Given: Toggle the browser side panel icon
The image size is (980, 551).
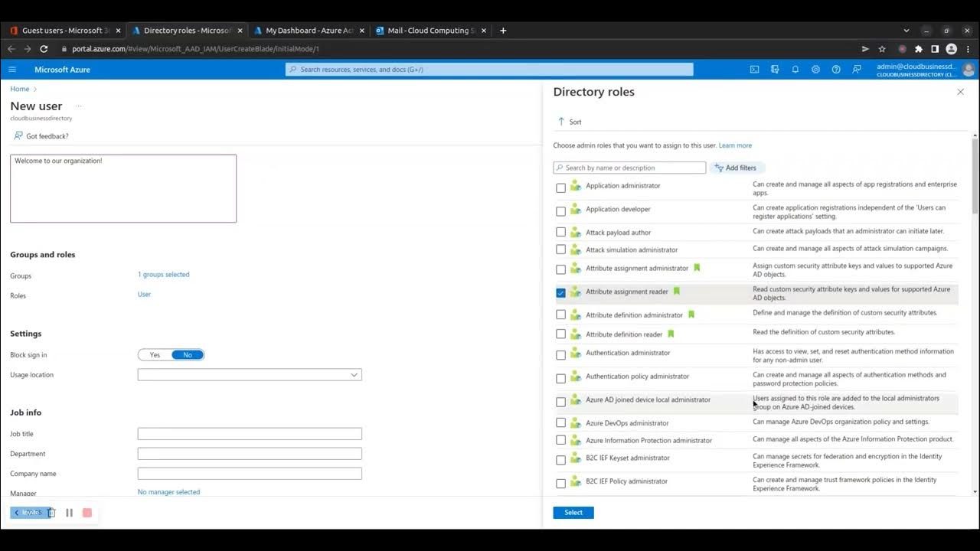Looking at the screenshot, I should [935, 49].
